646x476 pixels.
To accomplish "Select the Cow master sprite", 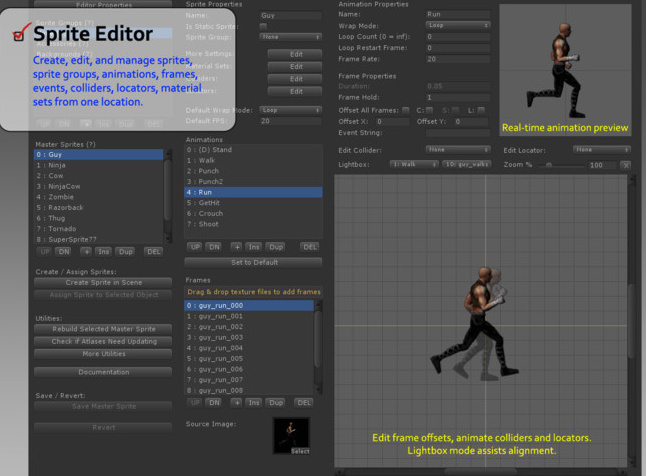I will click(x=98, y=176).
